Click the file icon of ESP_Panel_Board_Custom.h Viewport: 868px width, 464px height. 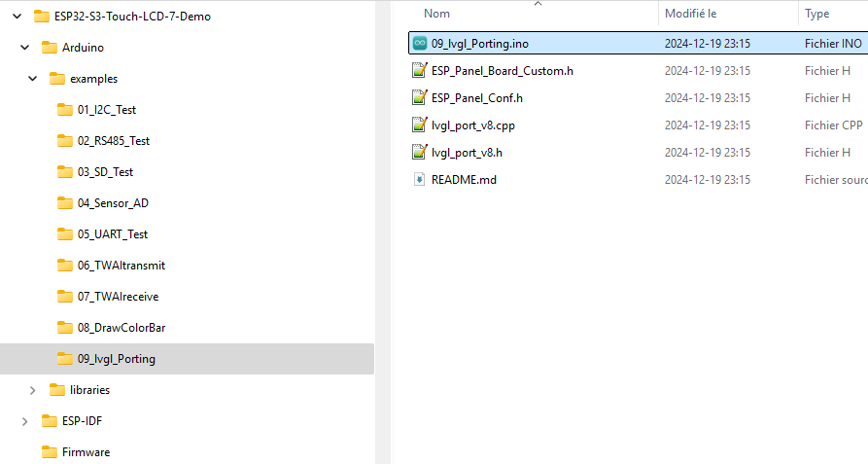420,70
